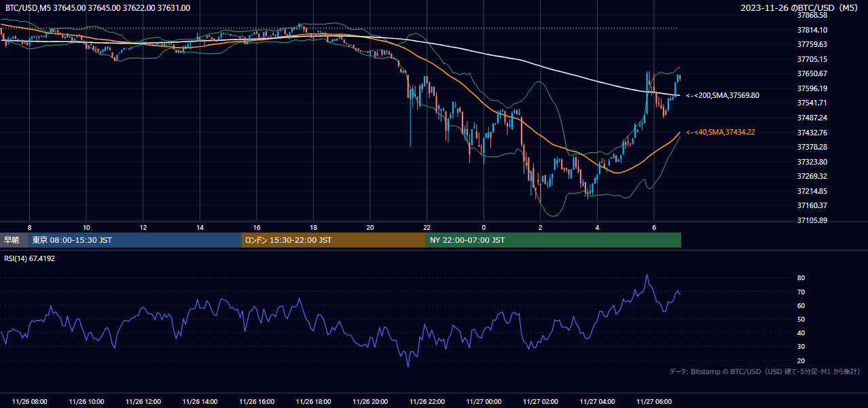
Task: Click the RSI 40 level label
Action: (x=801, y=333)
